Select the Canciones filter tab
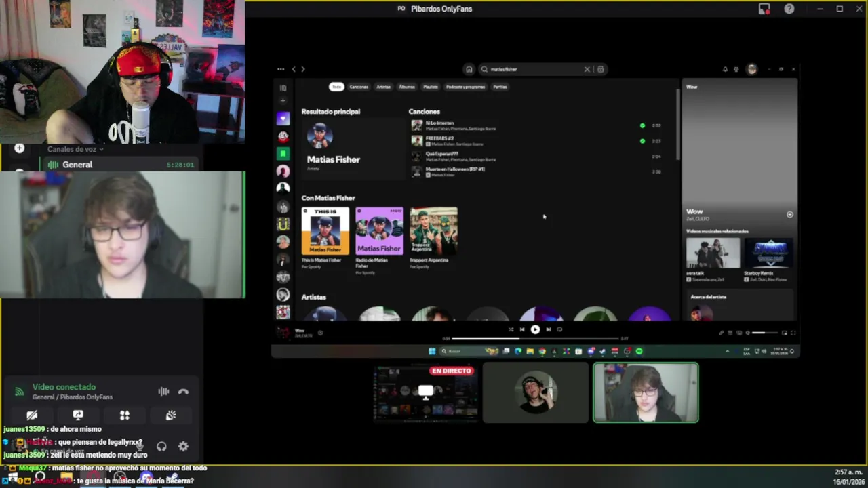 (359, 87)
